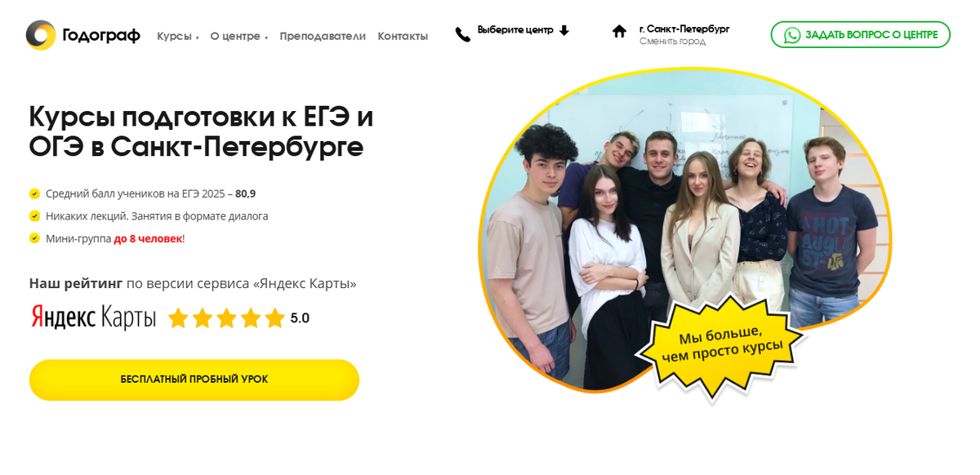Click the checkmark bullet beside Мини-группа
This screenshot has width=980, height=475.
(x=34, y=238)
